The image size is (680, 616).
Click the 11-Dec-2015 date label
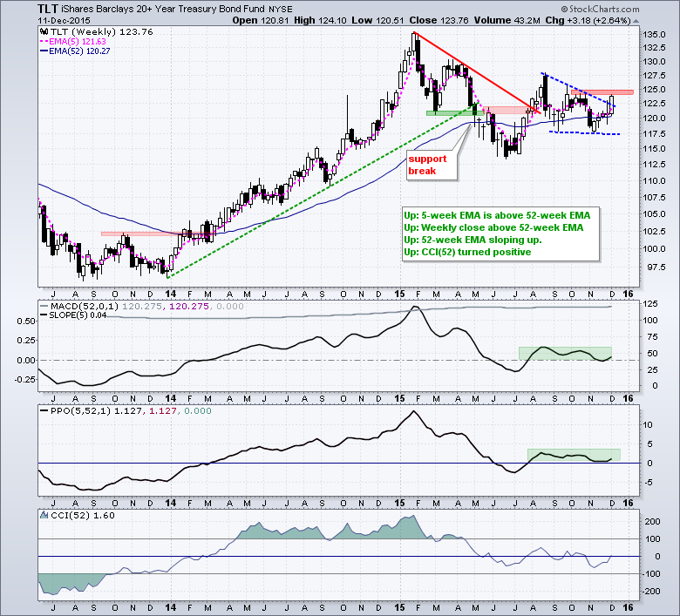pos(65,20)
